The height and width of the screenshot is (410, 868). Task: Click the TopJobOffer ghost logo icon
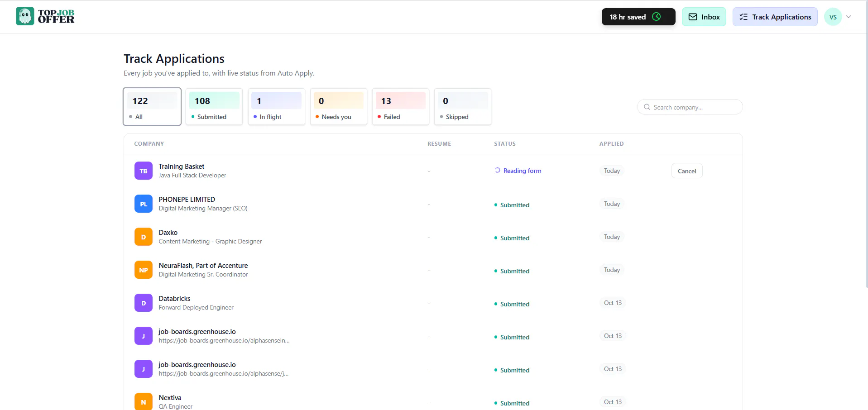tap(25, 16)
